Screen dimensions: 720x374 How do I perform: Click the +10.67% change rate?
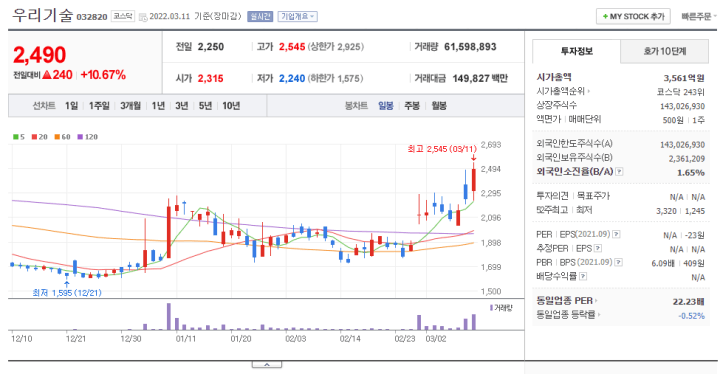coord(103,75)
